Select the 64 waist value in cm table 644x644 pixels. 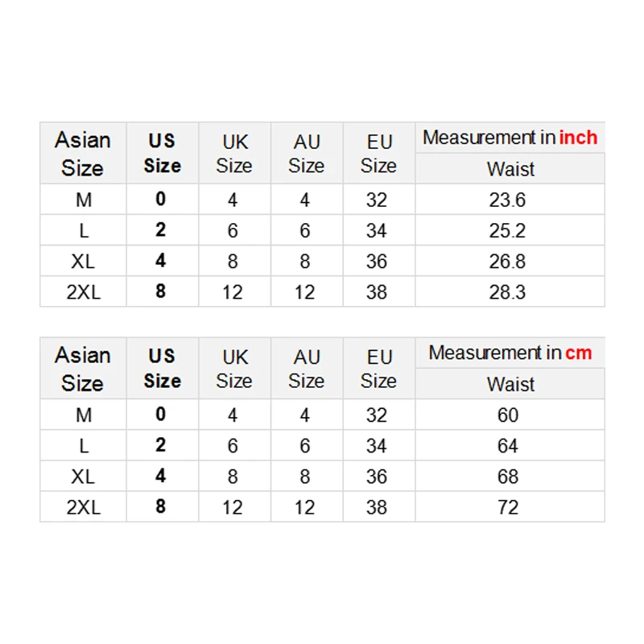click(x=508, y=446)
